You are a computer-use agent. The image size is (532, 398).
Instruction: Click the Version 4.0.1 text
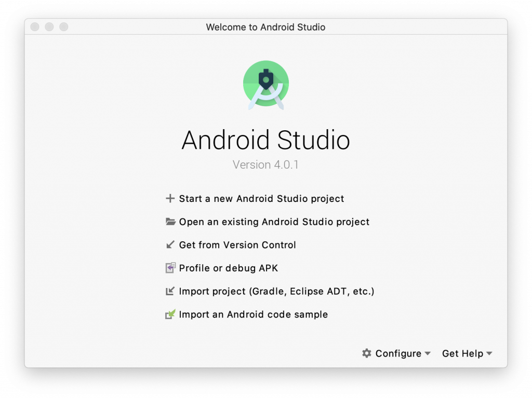(x=265, y=165)
